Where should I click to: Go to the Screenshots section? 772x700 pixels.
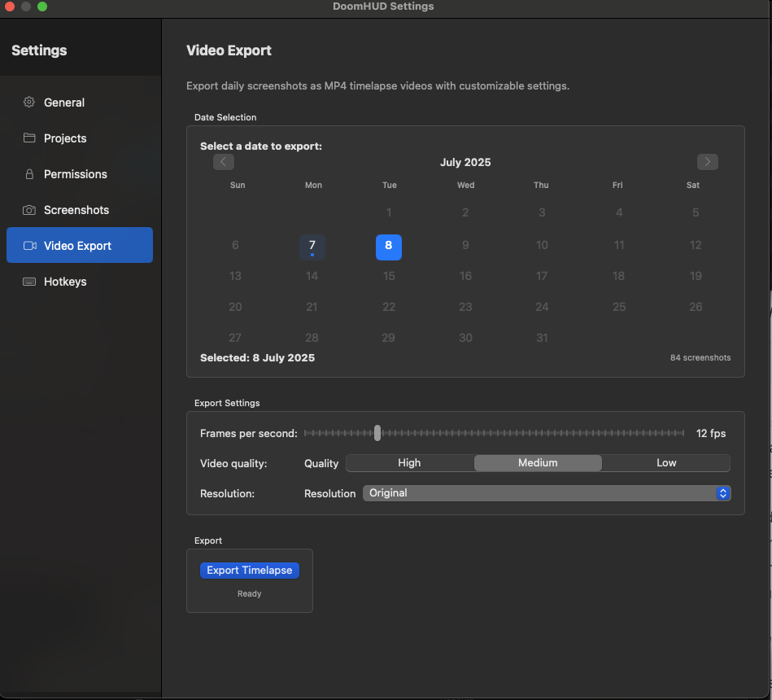pos(80,210)
